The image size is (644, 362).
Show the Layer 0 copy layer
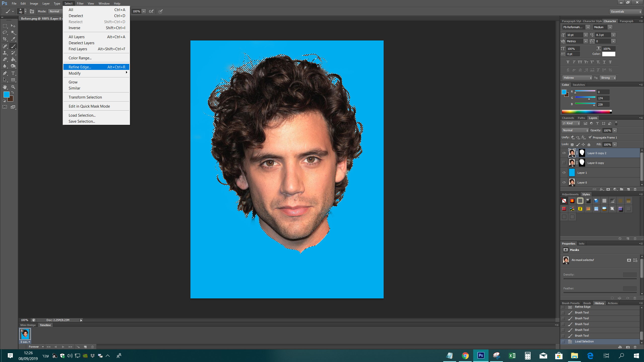tap(564, 163)
